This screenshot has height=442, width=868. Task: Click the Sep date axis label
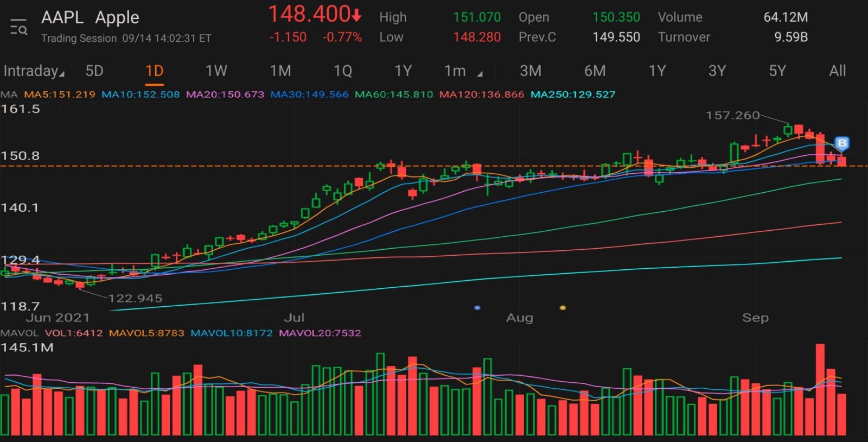click(x=755, y=318)
